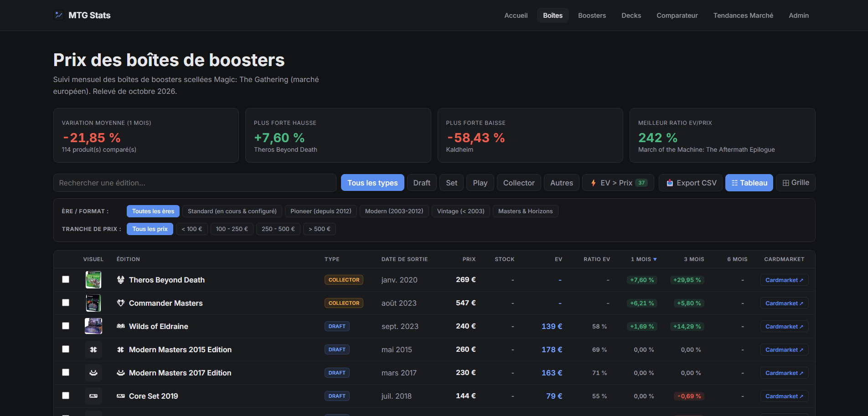Check the Modern Masters 2017 Edition checkbox

(66, 372)
